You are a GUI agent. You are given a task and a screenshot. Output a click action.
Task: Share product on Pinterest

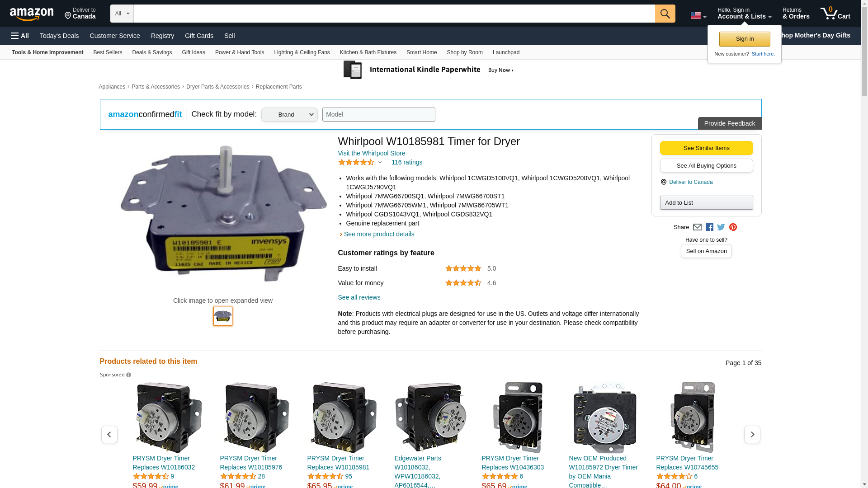[733, 227]
